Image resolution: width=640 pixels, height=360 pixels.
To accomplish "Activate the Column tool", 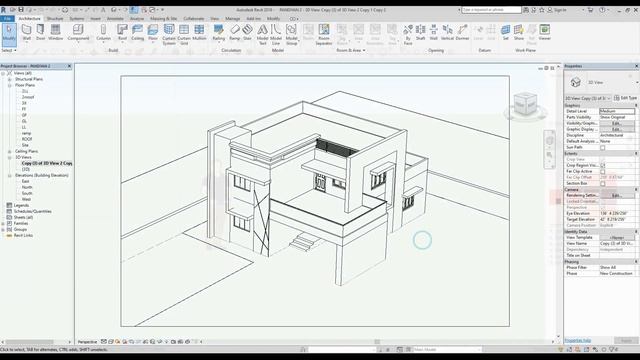I will (103, 32).
